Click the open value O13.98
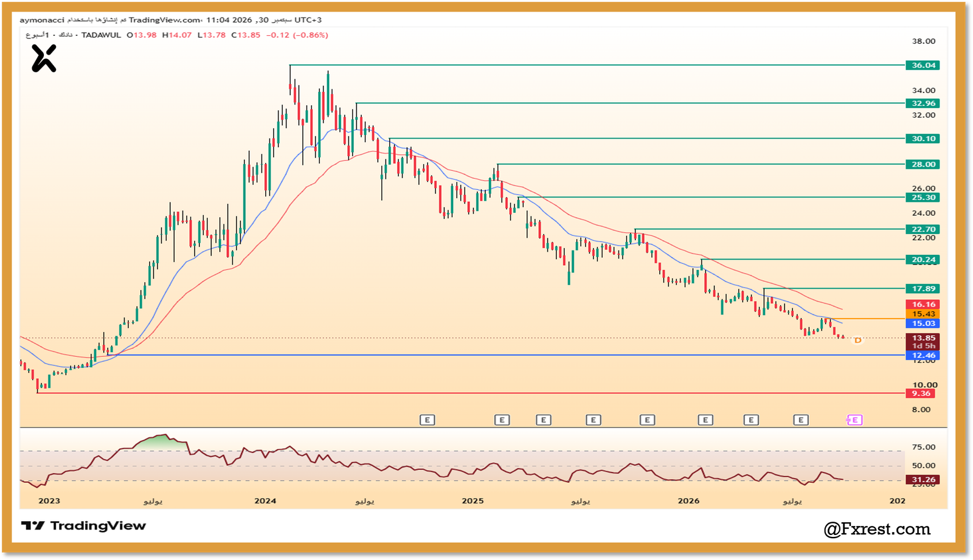The image size is (973, 560). (x=142, y=35)
